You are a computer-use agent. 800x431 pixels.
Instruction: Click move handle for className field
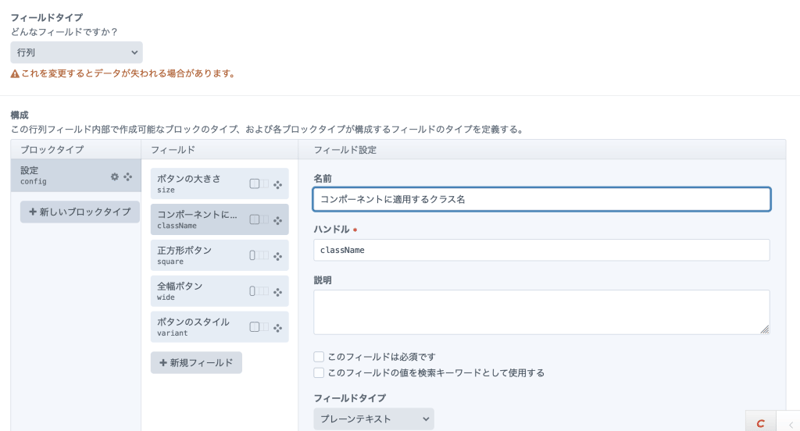click(x=278, y=220)
